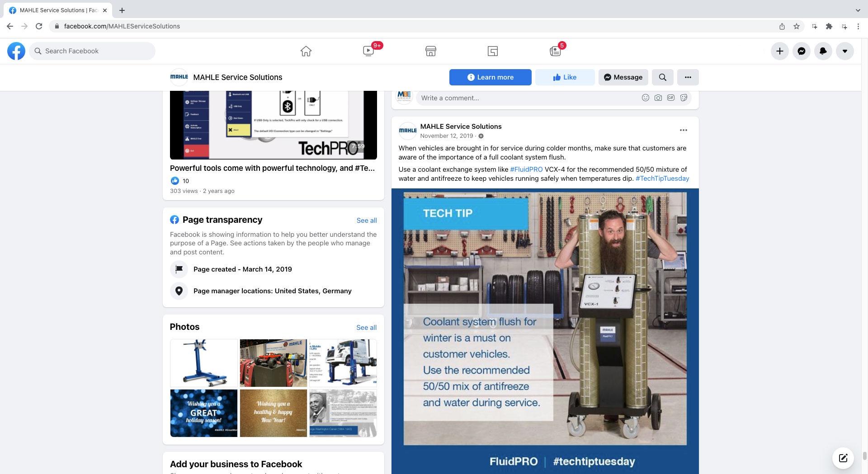The width and height of the screenshot is (868, 474).
Task: Click the page scrollbar thumb
Action: click(x=864, y=456)
